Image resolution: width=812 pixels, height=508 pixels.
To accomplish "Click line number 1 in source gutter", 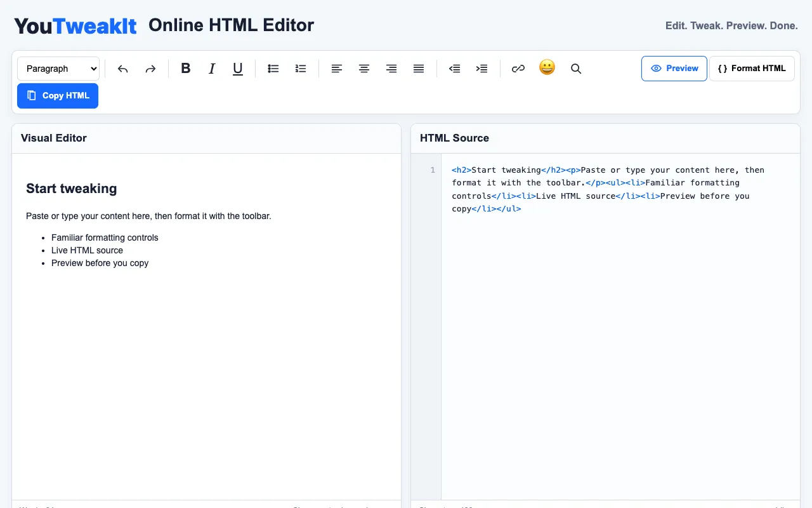I will point(433,170).
